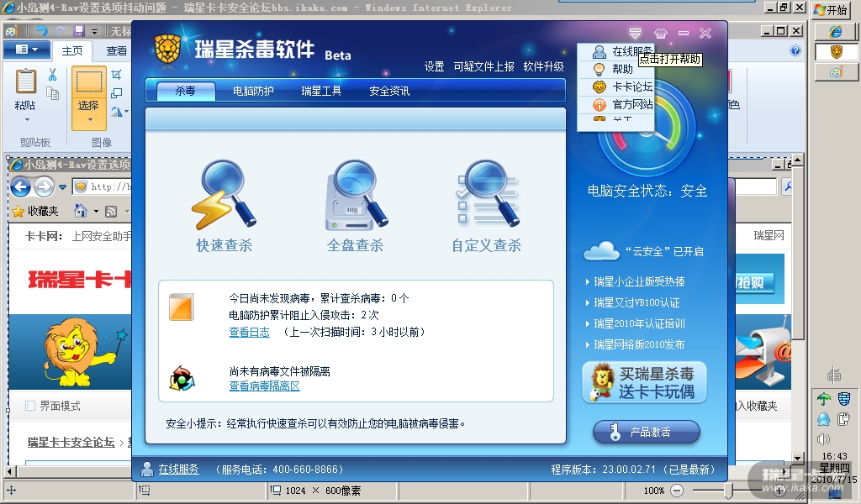The height and width of the screenshot is (504, 861).
Task: Open Paint quick access toolbar dropdown
Action: coord(94,32)
